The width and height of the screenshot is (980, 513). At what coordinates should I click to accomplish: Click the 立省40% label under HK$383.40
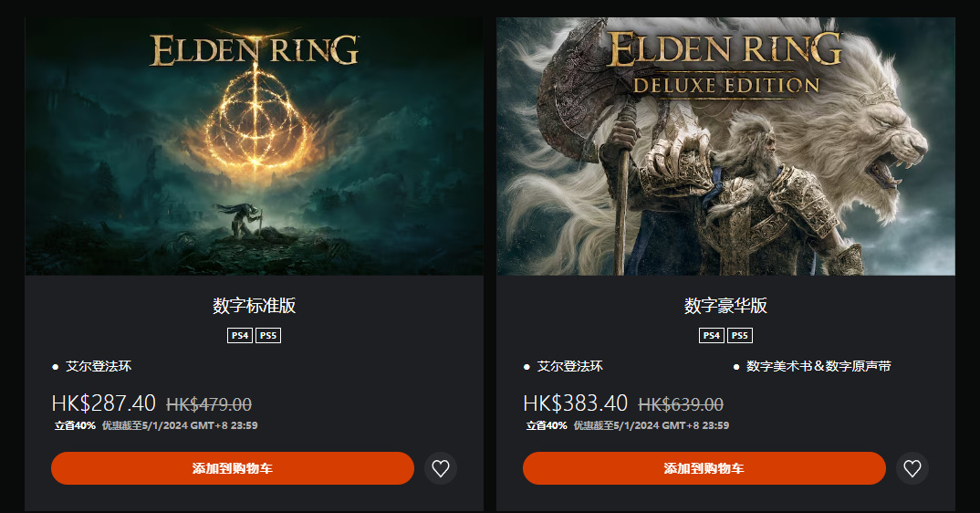point(547,425)
